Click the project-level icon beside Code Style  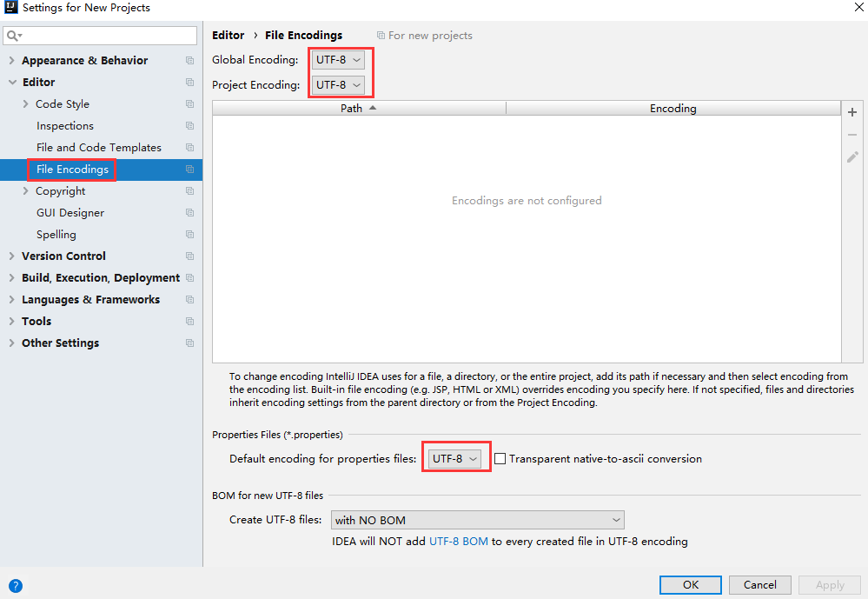(x=189, y=104)
